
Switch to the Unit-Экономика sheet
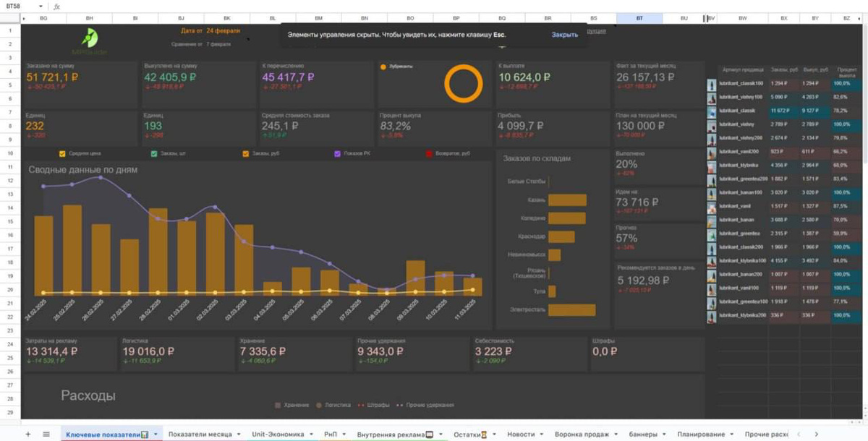click(278, 434)
